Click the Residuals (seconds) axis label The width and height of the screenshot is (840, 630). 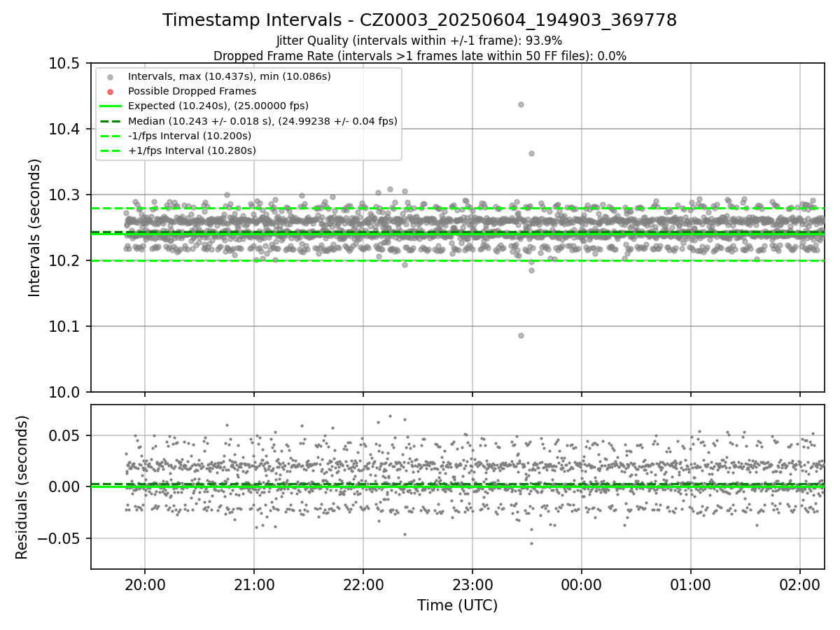[x=22, y=487]
